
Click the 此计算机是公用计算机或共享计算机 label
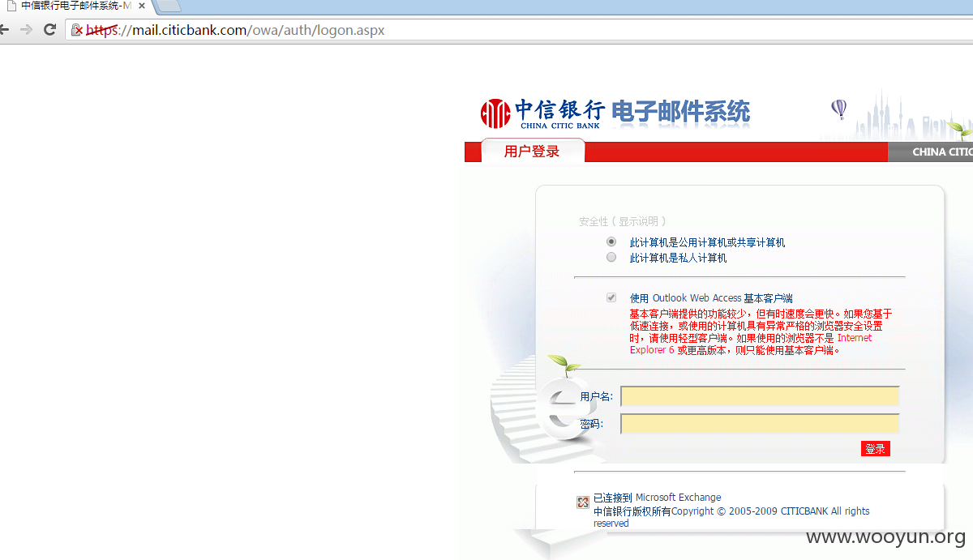pos(707,242)
